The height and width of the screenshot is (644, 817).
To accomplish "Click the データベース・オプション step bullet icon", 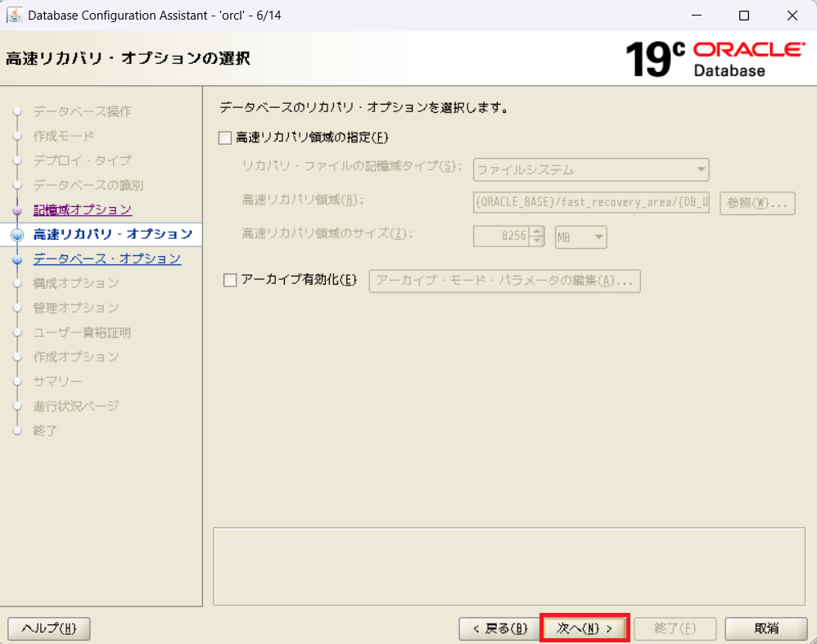I will pos(16,259).
